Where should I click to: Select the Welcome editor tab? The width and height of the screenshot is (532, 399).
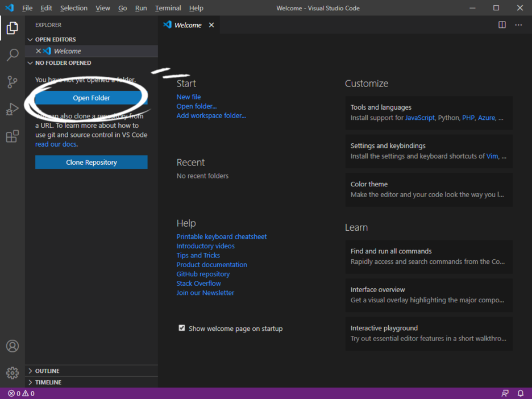coord(188,25)
